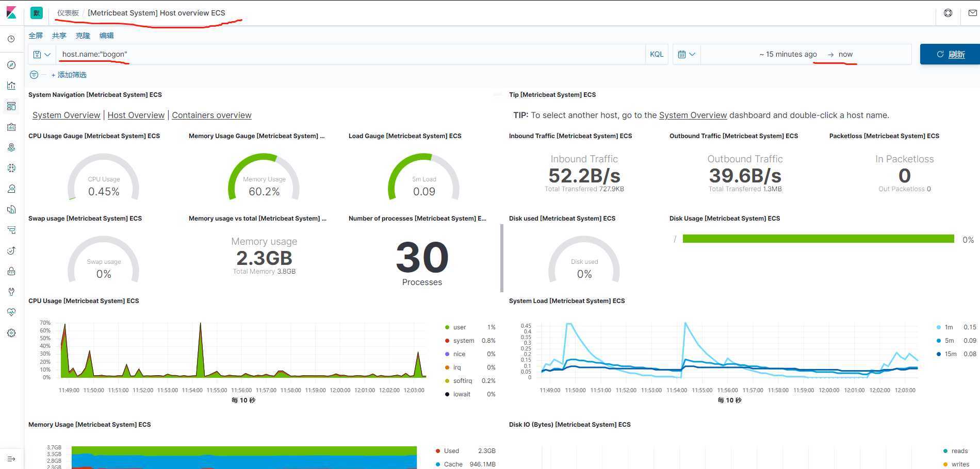Open the Host Overview link

coord(136,115)
